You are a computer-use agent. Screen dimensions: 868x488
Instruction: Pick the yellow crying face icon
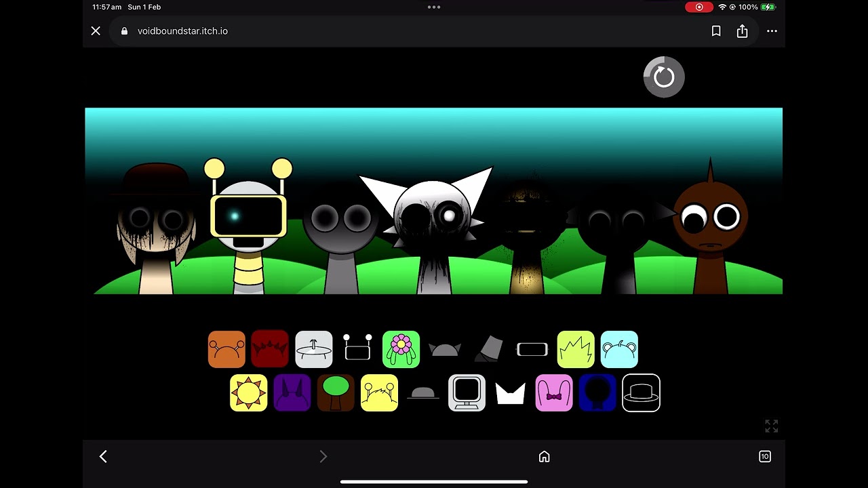[x=379, y=393]
